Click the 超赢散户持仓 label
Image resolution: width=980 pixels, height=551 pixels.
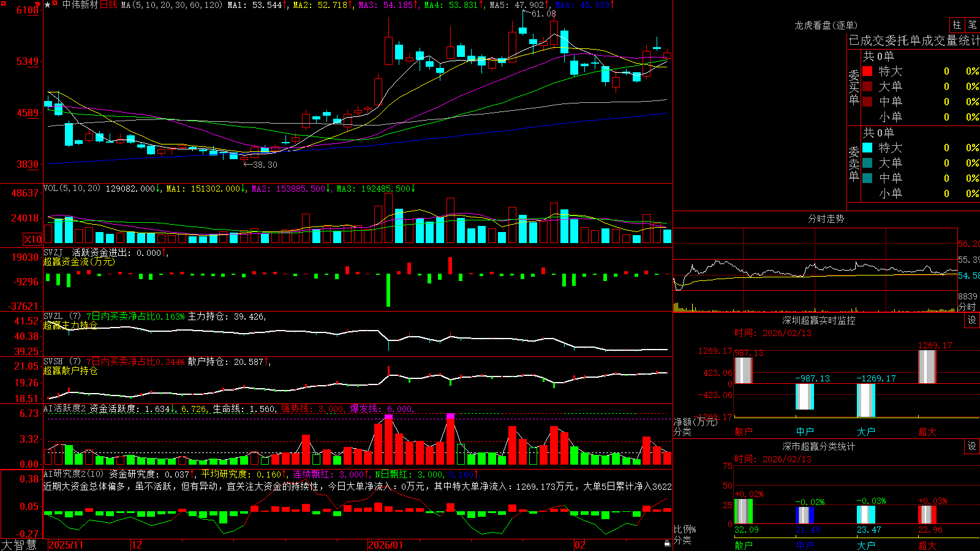click(70, 370)
